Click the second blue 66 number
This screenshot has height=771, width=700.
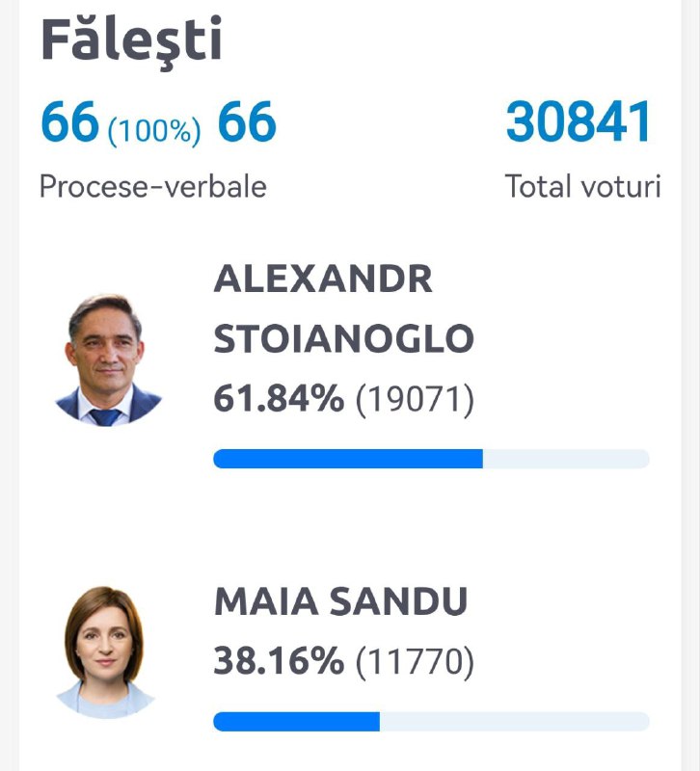(x=247, y=121)
